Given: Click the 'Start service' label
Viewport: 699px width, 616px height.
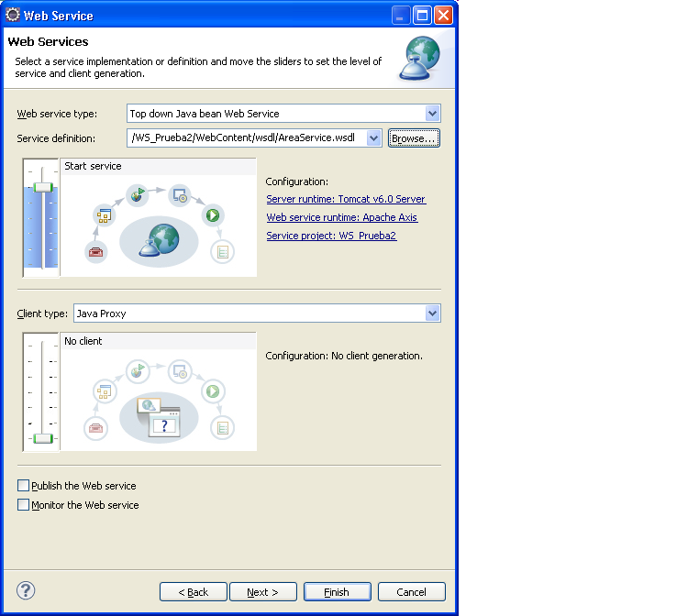Looking at the screenshot, I should [x=93, y=166].
